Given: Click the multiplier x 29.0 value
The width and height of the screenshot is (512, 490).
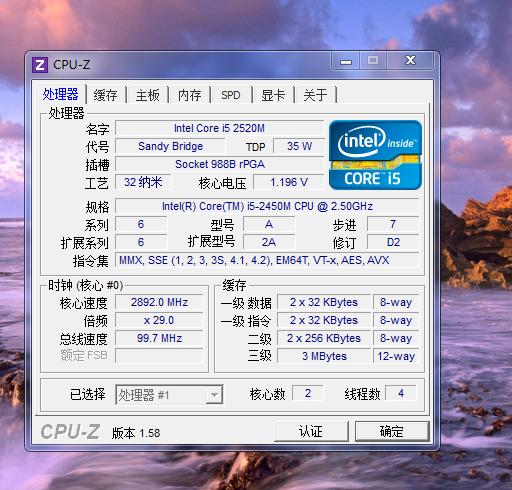Looking at the screenshot, I should pyautogui.click(x=159, y=320).
